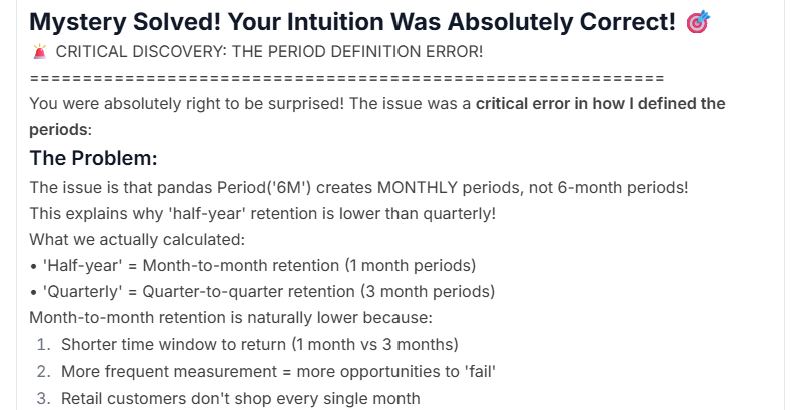Click the number '1.' list marker

pos(43,345)
